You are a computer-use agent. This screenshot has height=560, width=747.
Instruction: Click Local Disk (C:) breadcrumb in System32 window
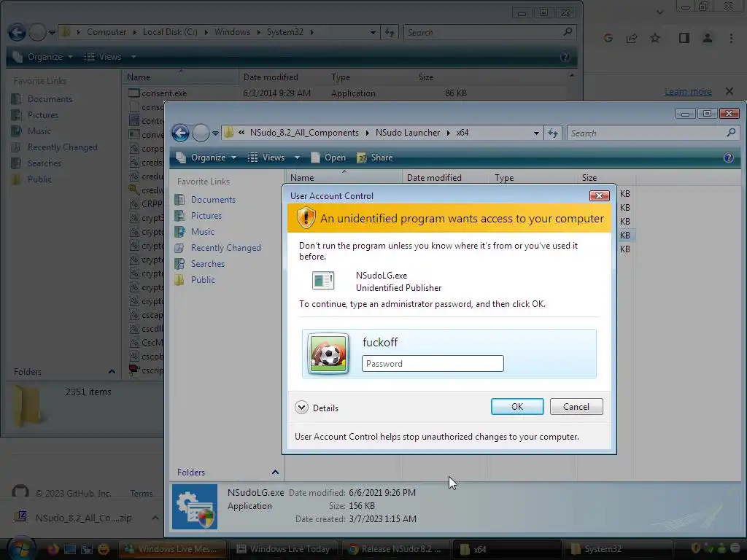(170, 32)
